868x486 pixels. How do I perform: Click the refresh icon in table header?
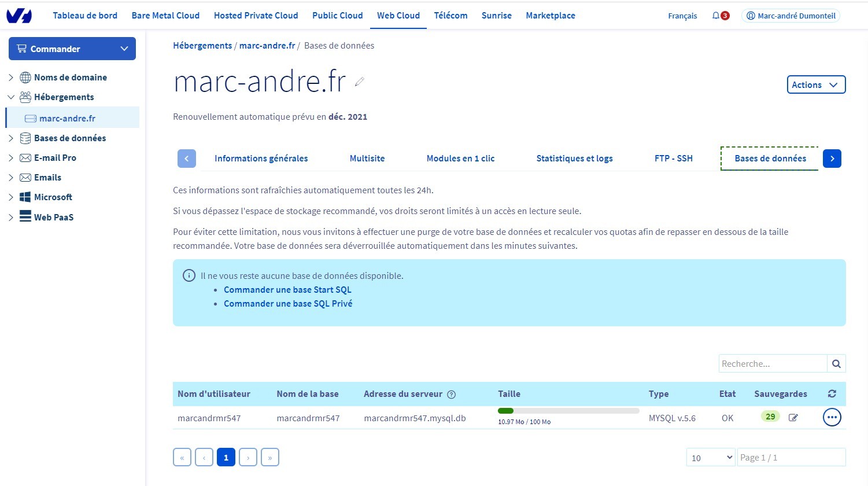pos(832,393)
